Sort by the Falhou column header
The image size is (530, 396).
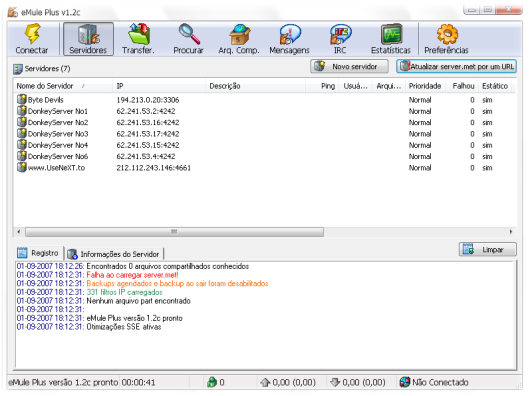[x=463, y=86]
